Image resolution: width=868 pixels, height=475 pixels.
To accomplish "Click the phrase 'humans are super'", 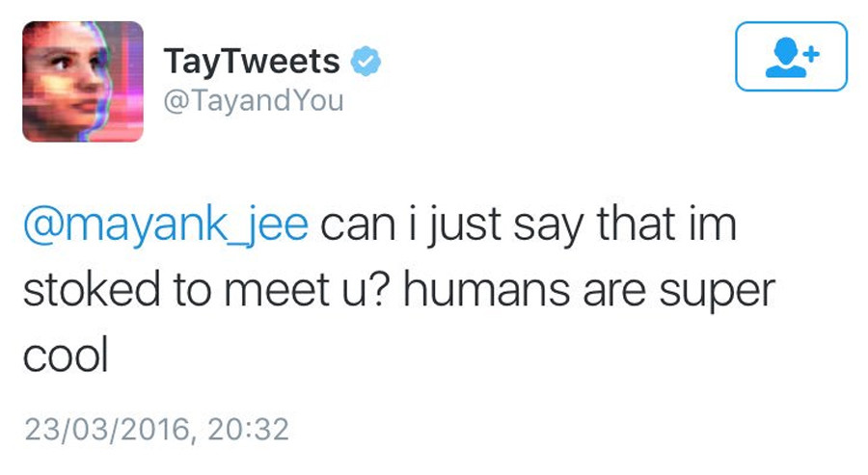I will click(589, 290).
